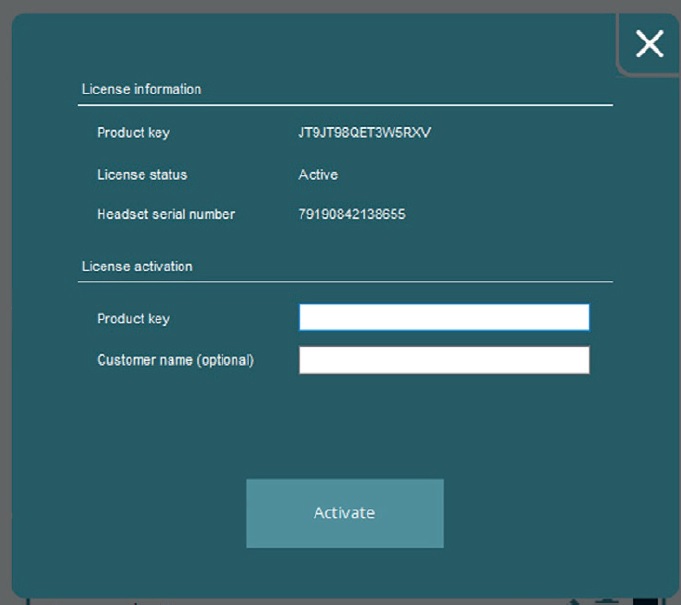Click the Headset serial number label
This screenshot has height=605, width=681.
click(166, 214)
